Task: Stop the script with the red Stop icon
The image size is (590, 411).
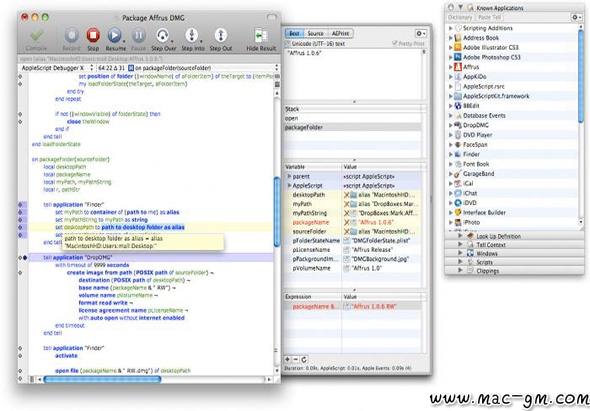Action: click(x=93, y=35)
